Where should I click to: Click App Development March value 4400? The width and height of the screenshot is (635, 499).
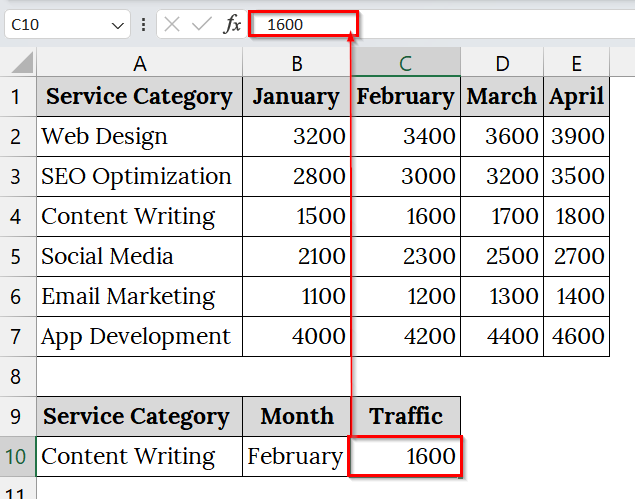(x=502, y=337)
